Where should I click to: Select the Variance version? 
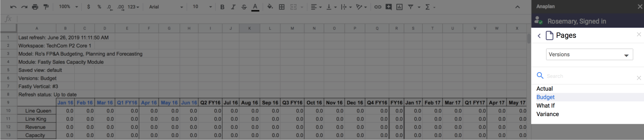pos(548,114)
